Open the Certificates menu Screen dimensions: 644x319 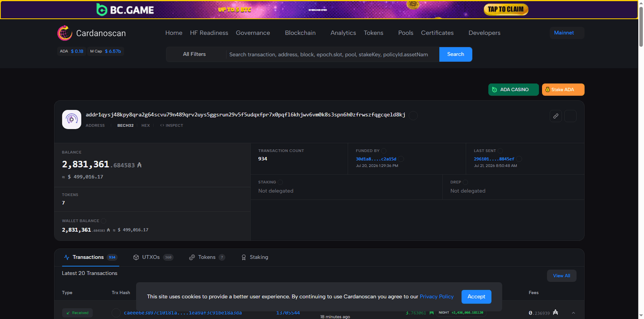point(437,33)
